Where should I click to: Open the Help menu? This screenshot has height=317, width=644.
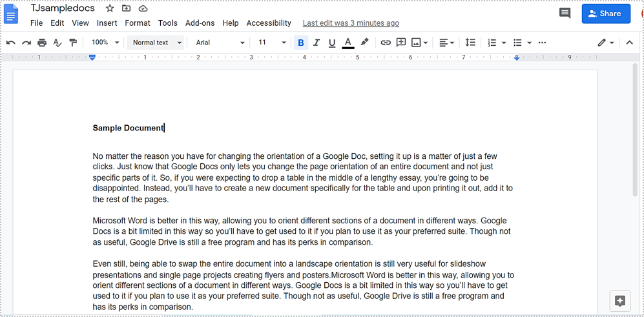point(231,23)
